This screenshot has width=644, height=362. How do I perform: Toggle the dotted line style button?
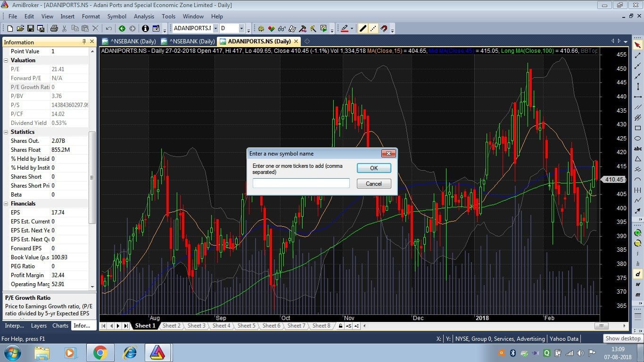373,29
